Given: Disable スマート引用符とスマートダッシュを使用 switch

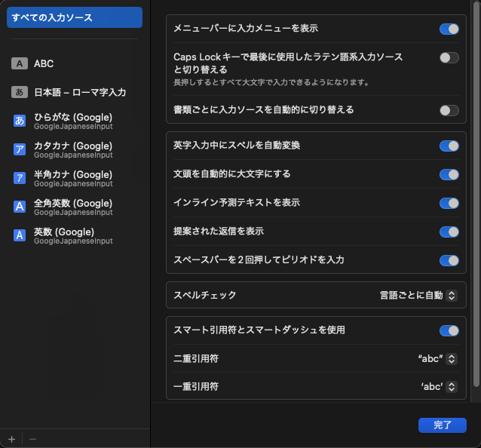Looking at the screenshot, I should click(449, 330).
